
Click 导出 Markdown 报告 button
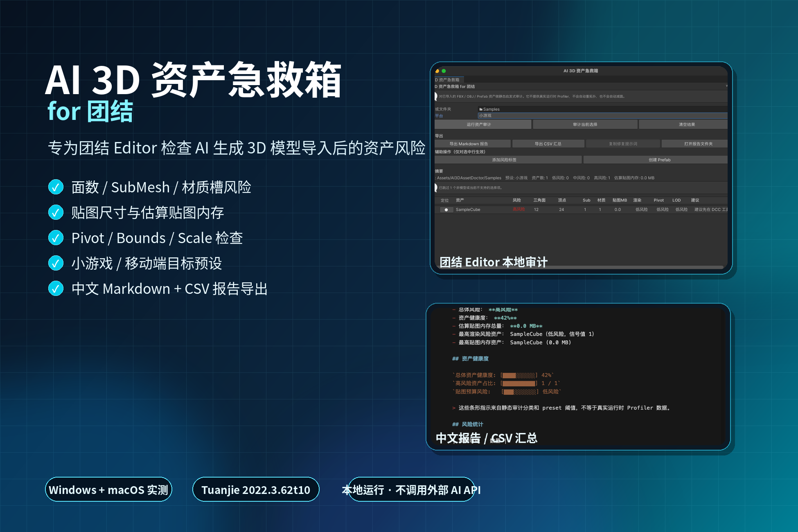473,144
